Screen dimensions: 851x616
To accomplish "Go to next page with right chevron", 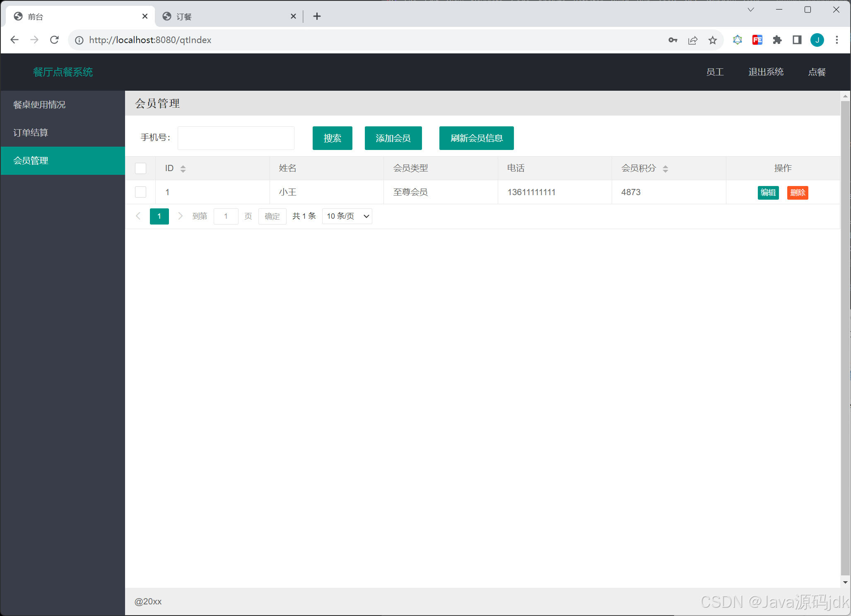I will (x=180, y=216).
